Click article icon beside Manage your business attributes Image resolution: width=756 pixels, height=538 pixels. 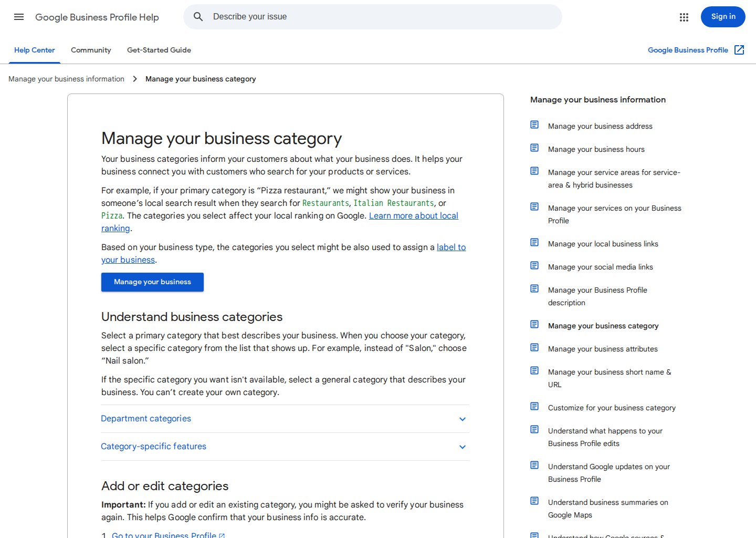[534, 348]
